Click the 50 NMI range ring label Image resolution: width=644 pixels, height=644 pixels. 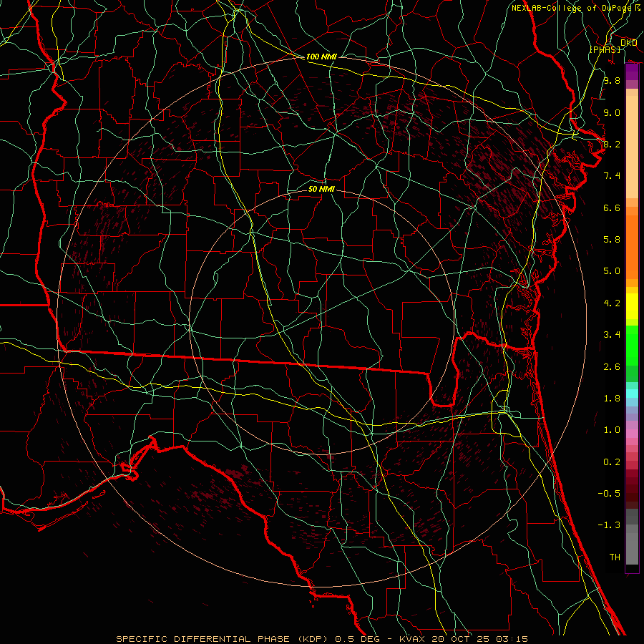[x=321, y=189]
